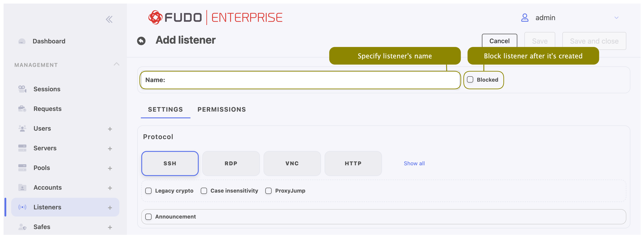Enable Legacy crypto option
Image resolution: width=644 pixels, height=240 pixels.
pyautogui.click(x=148, y=190)
